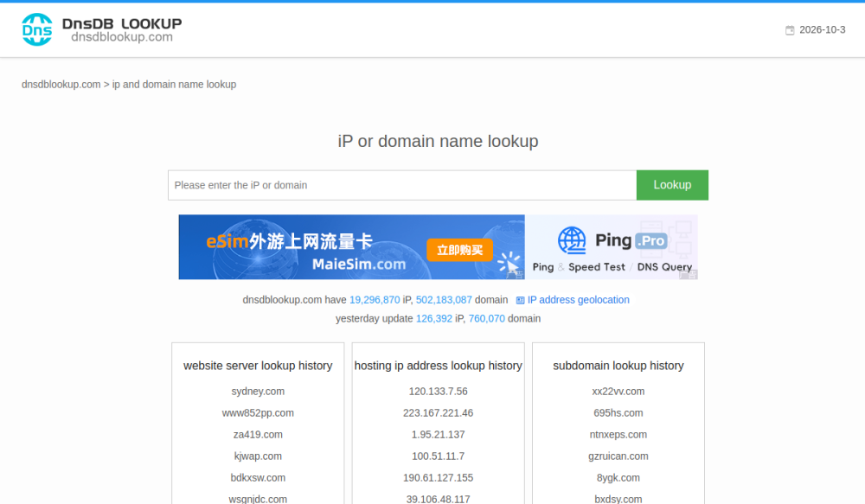This screenshot has width=865, height=504.
Task: Open za419.com lookup entry
Action: coord(258,435)
